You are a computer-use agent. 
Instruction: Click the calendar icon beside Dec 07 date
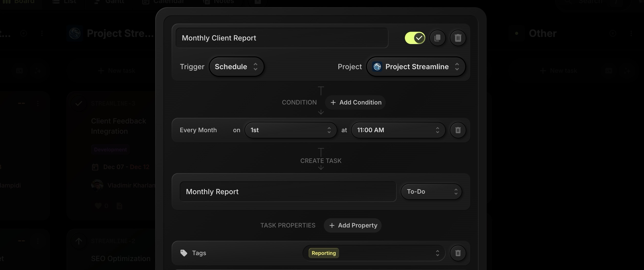pyautogui.click(x=95, y=167)
